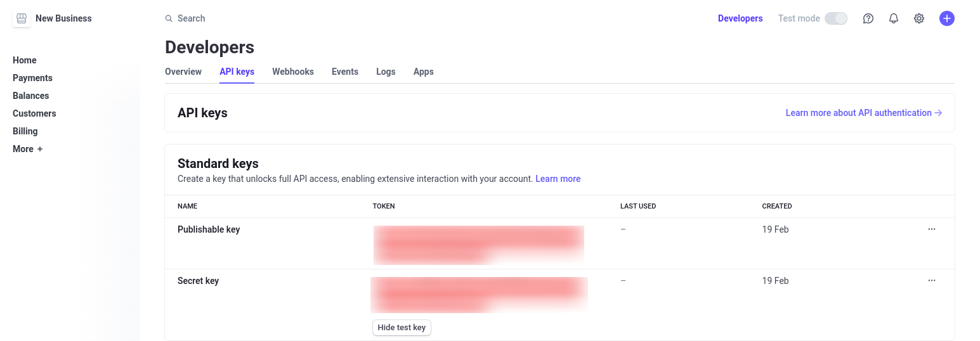Image resolution: width=980 pixels, height=341 pixels.
Task: Open Developers link in the top bar
Action: pos(740,18)
